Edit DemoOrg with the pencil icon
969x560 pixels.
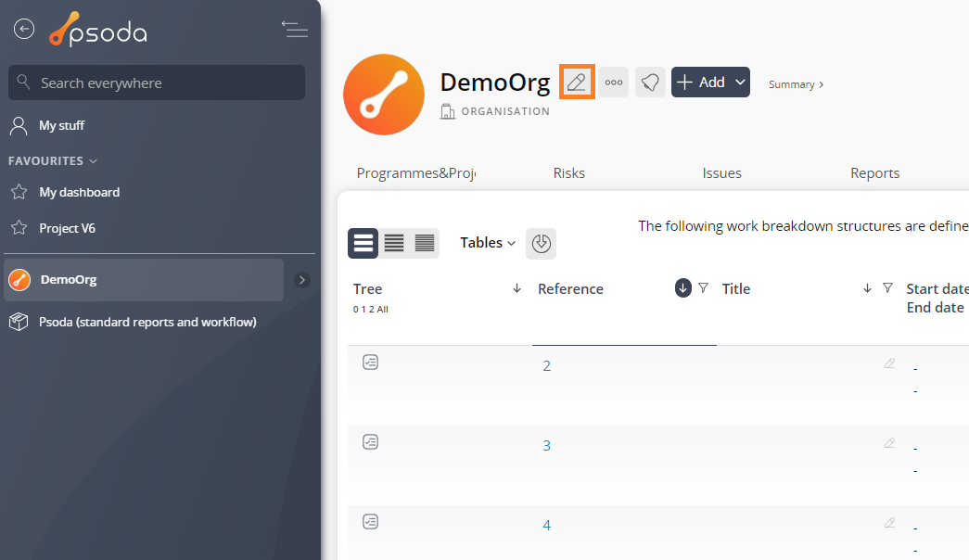tap(577, 82)
